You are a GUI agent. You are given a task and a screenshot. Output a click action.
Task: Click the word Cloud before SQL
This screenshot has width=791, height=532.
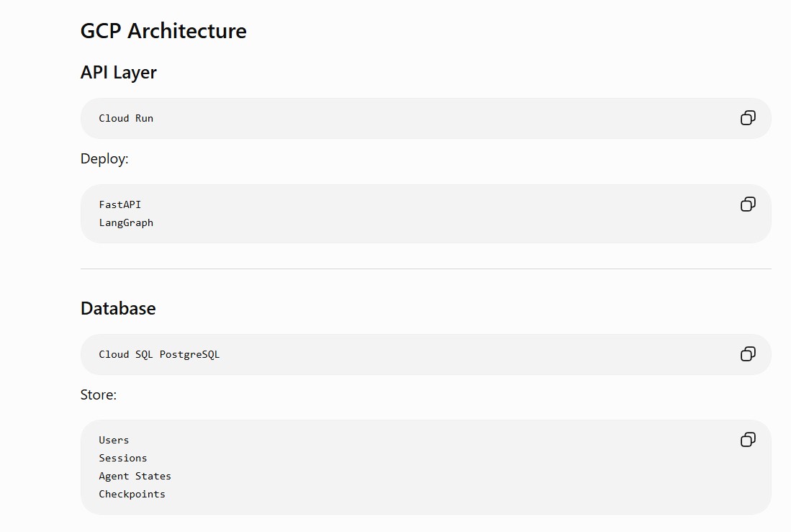coord(114,354)
